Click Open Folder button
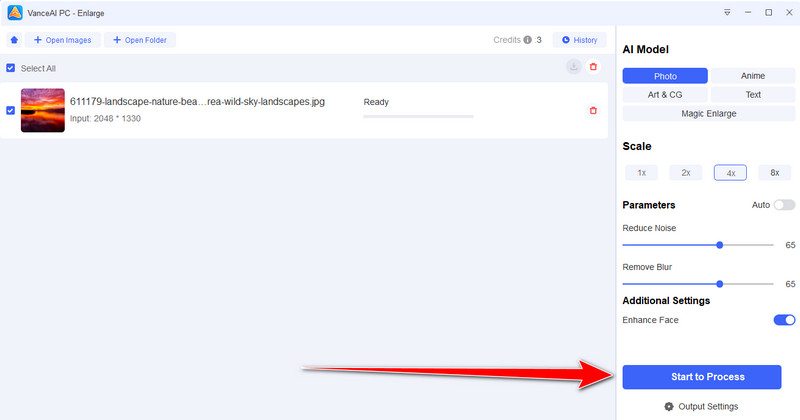Image resolution: width=800 pixels, height=420 pixels. (x=140, y=40)
